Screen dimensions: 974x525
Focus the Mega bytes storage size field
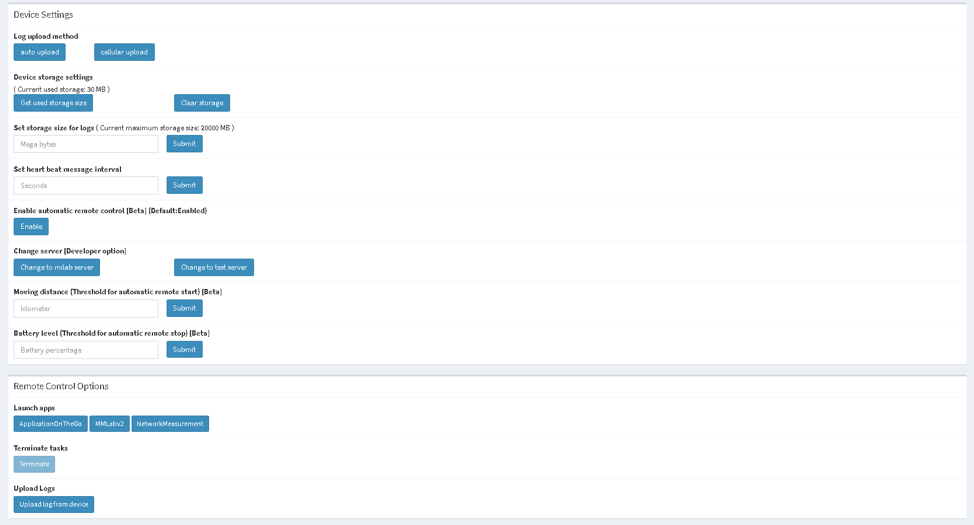click(86, 144)
